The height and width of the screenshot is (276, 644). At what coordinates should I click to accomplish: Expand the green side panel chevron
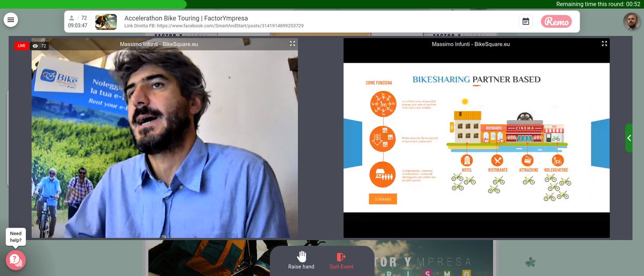(x=629, y=138)
